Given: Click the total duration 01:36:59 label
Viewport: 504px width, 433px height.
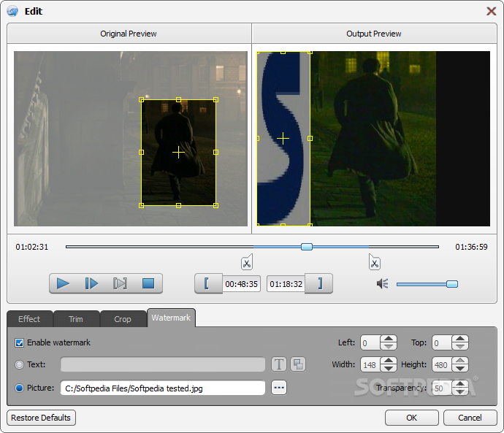Looking at the screenshot, I should click(x=471, y=247).
